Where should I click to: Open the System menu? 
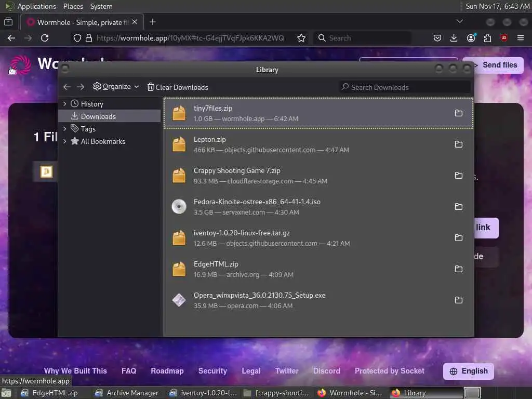[x=101, y=6]
